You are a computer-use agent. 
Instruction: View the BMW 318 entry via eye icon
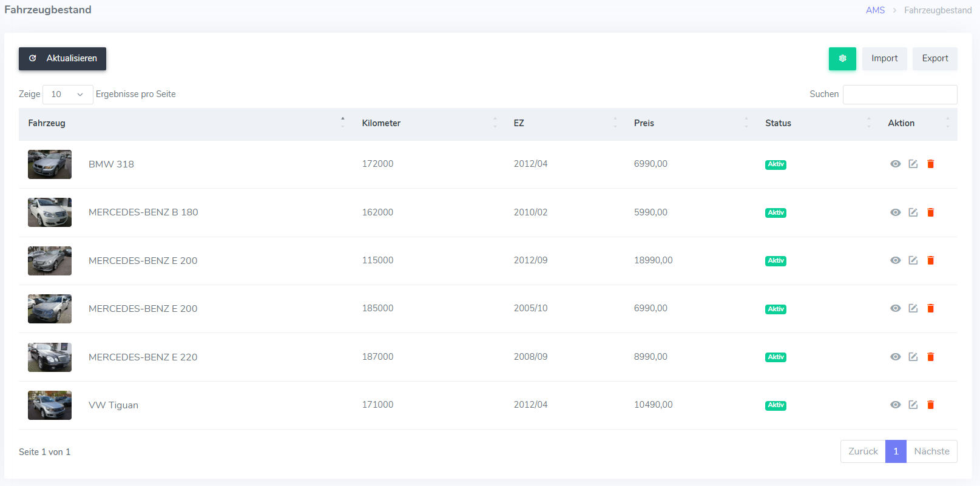(x=895, y=164)
